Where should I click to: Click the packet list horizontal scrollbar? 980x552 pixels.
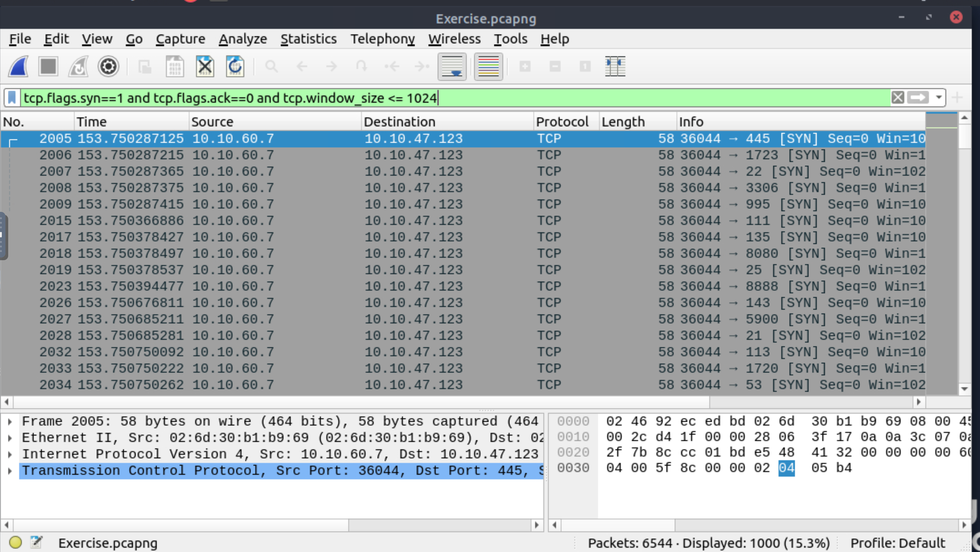361,402
